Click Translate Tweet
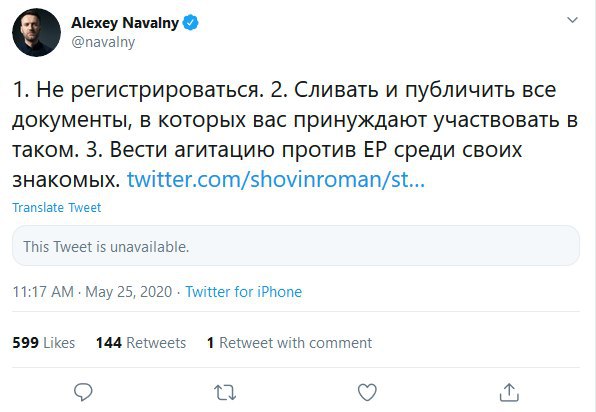596x412 pixels. (x=57, y=208)
